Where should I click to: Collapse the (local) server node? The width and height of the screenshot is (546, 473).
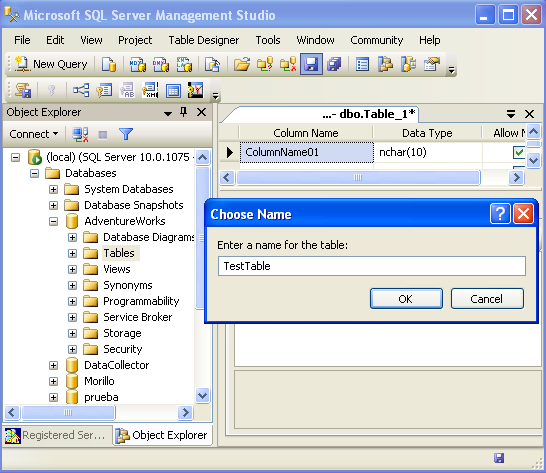pyautogui.click(x=15, y=157)
